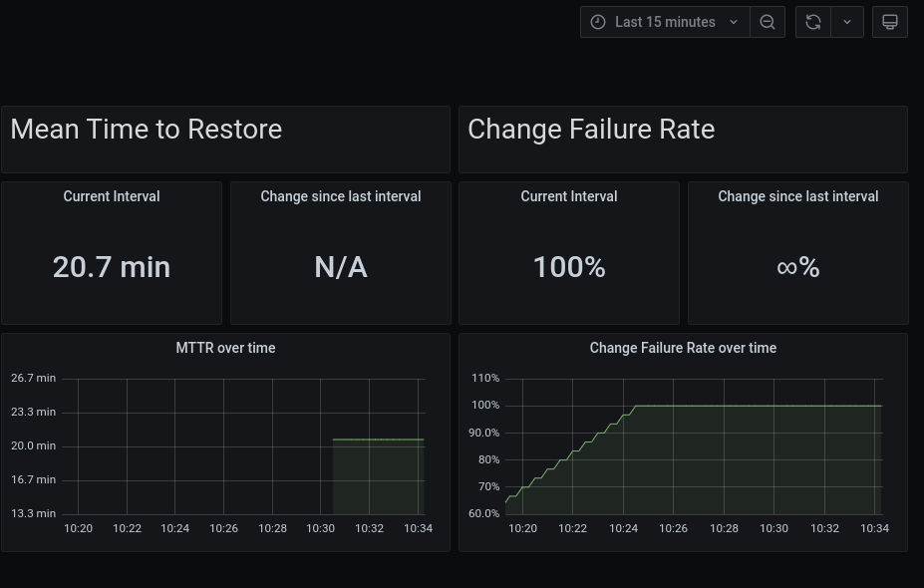This screenshot has height=588, width=924.
Task: Toggle the kiosk view mode icon
Action: click(x=890, y=22)
